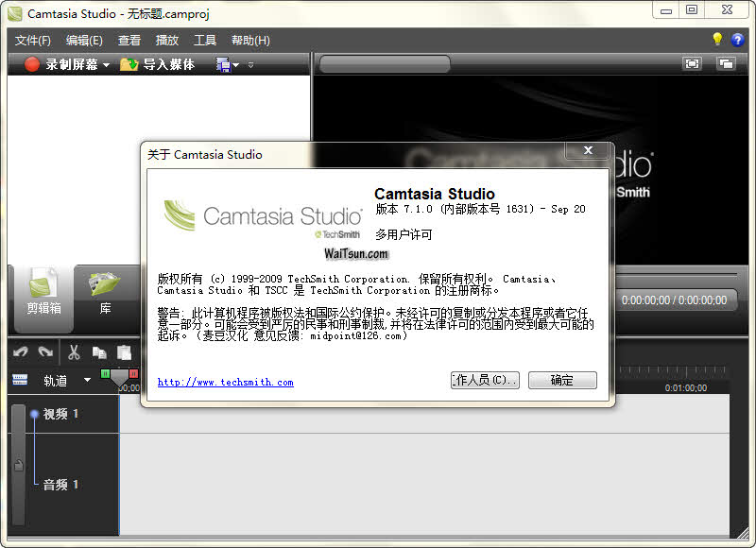Expand the Produce and Share dropdown arrow

236,65
